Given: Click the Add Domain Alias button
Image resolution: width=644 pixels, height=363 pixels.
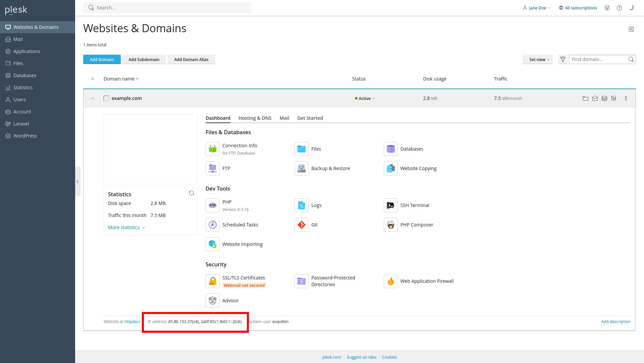Looking at the screenshot, I should 191,59.
